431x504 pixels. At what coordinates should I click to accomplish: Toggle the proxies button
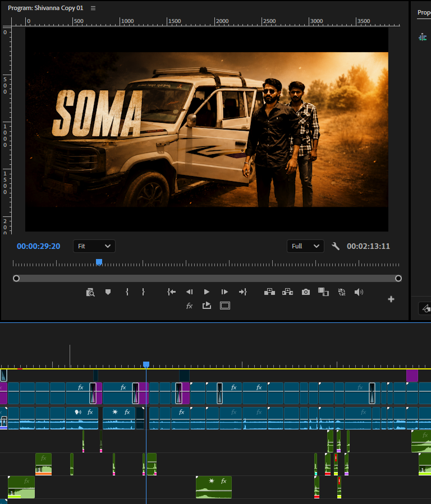point(342,292)
